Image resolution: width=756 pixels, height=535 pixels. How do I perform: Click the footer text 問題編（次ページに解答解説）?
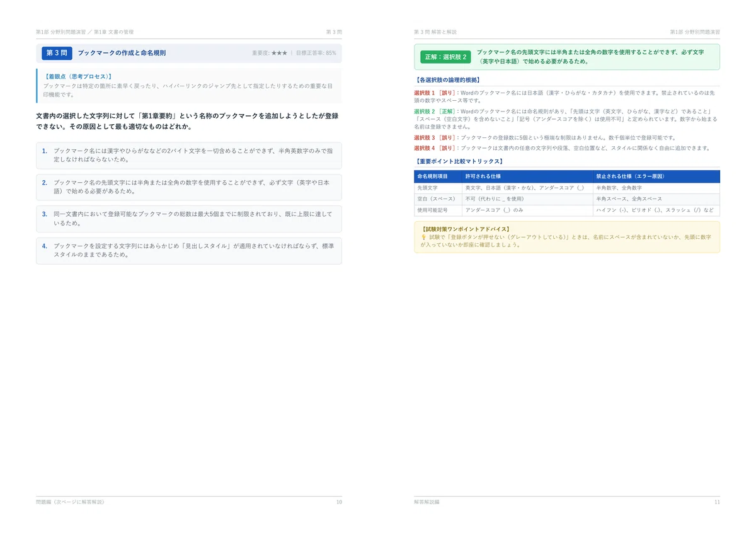pos(70,502)
